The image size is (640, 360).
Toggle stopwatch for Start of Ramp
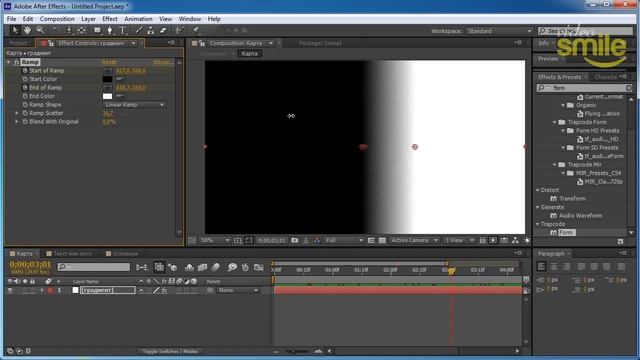(x=25, y=71)
